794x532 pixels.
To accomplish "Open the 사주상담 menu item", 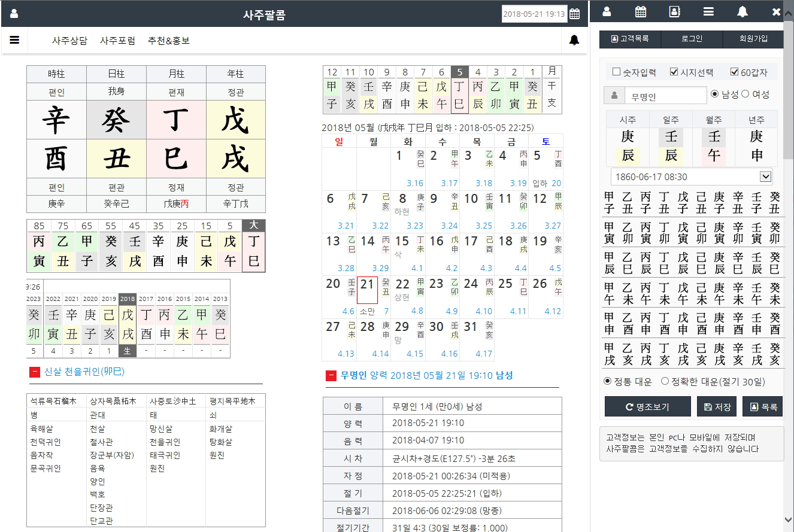I will (69, 41).
